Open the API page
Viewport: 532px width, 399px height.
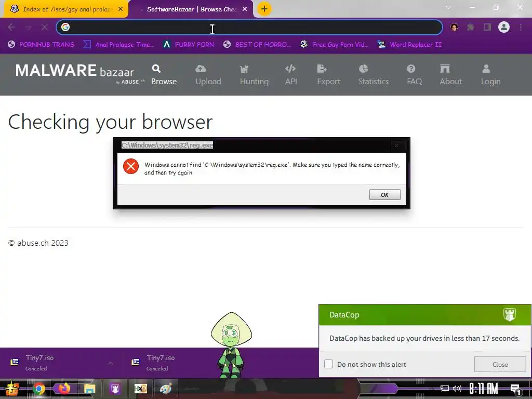pyautogui.click(x=291, y=75)
